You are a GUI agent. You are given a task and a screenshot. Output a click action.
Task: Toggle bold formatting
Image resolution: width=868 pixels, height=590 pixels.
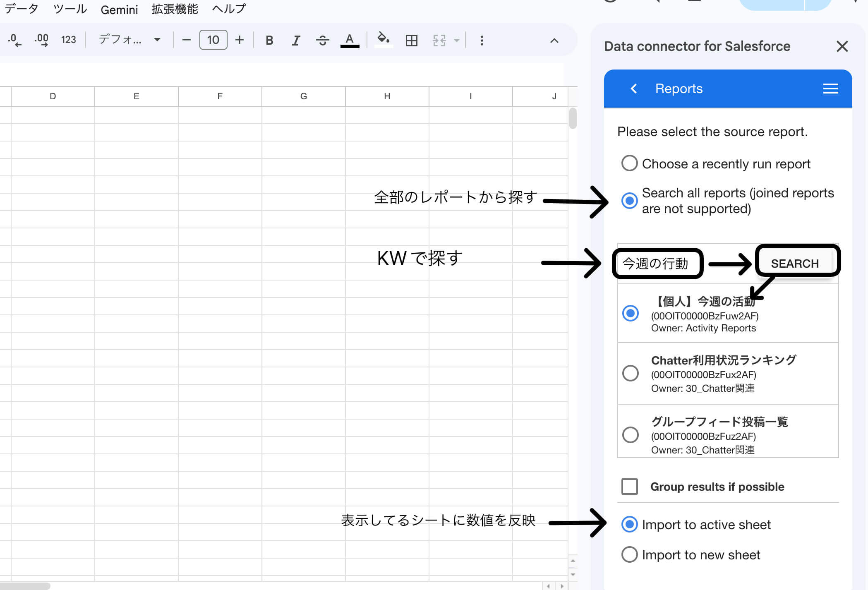click(x=269, y=40)
